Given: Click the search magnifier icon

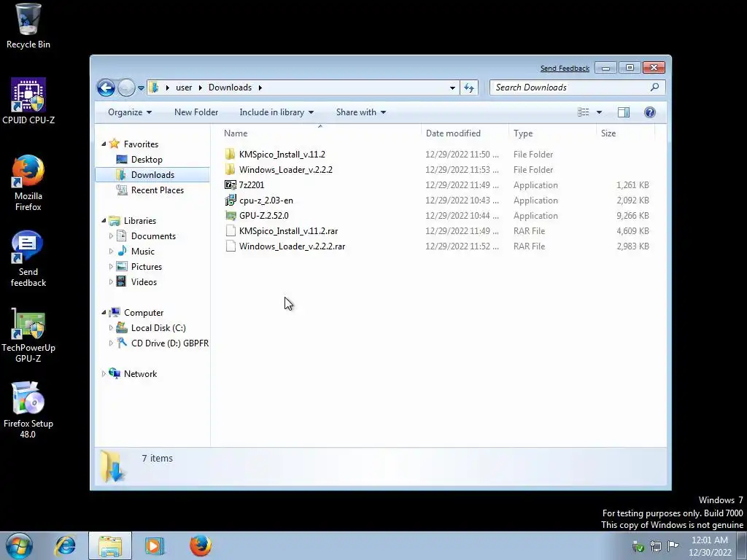Looking at the screenshot, I should tap(654, 87).
